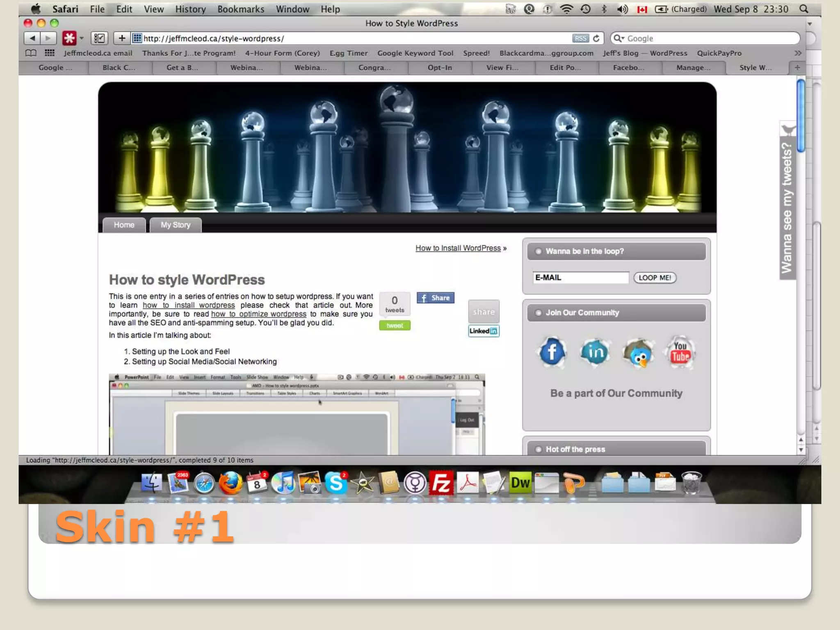The height and width of the screenshot is (630, 840).
Task: Open the Google search engine dropdown
Action: (x=619, y=39)
